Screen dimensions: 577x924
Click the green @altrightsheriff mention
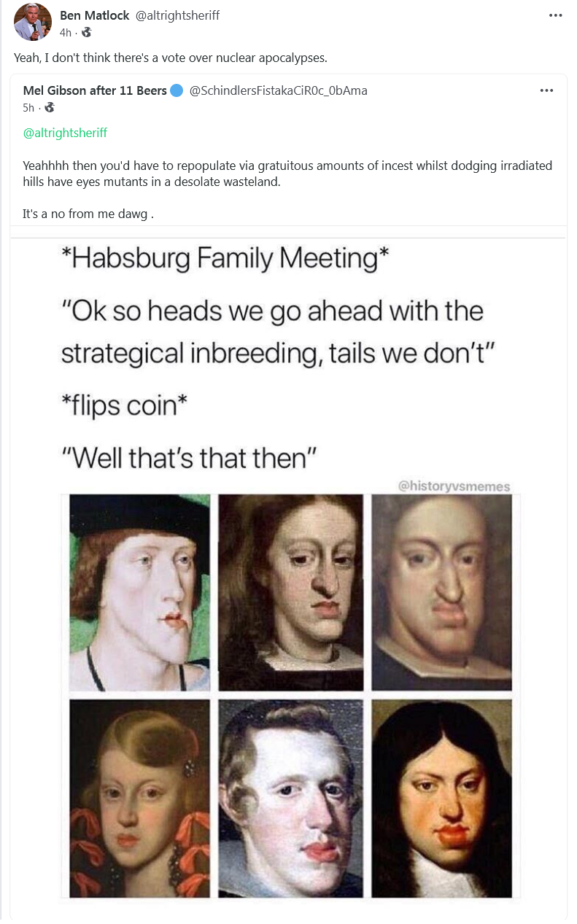(x=65, y=133)
